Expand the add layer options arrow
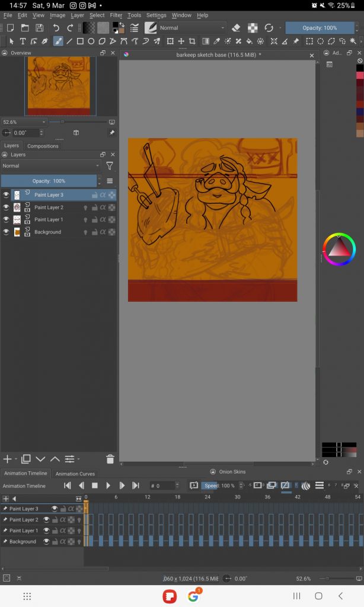Viewport: 364px width, 607px height. coord(16,459)
